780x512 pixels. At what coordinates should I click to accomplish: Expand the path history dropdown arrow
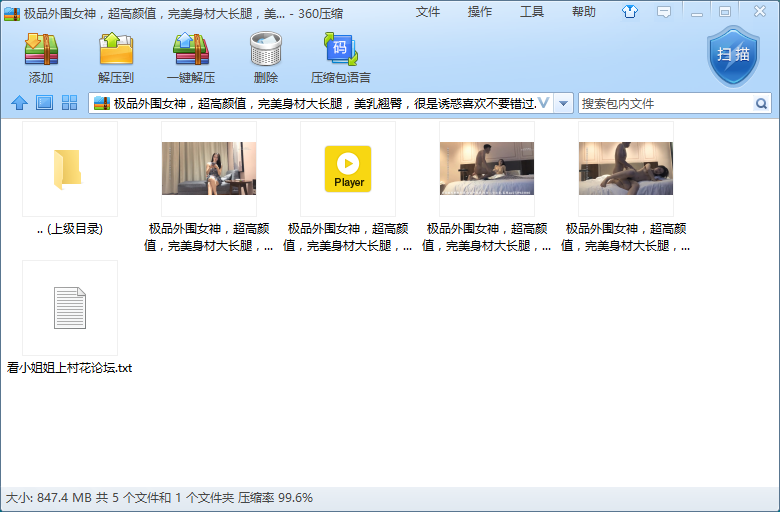tap(564, 103)
